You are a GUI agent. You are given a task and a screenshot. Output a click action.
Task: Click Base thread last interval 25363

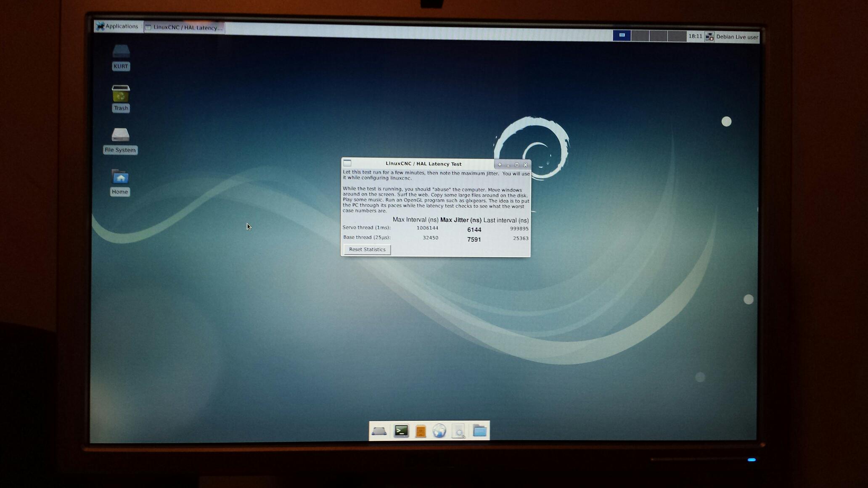tap(521, 238)
